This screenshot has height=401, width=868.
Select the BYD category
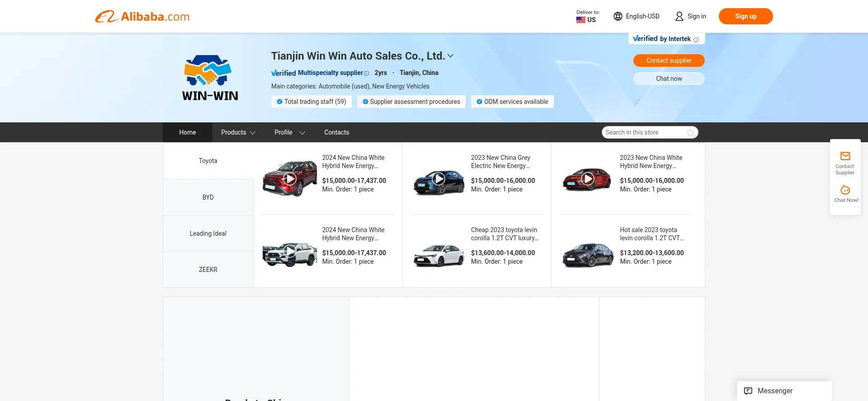(208, 197)
